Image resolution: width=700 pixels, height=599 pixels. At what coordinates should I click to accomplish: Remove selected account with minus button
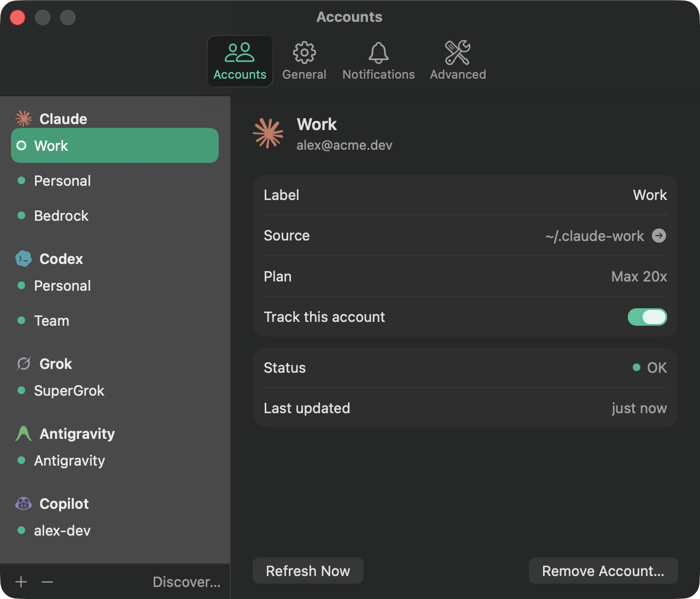[x=48, y=582]
